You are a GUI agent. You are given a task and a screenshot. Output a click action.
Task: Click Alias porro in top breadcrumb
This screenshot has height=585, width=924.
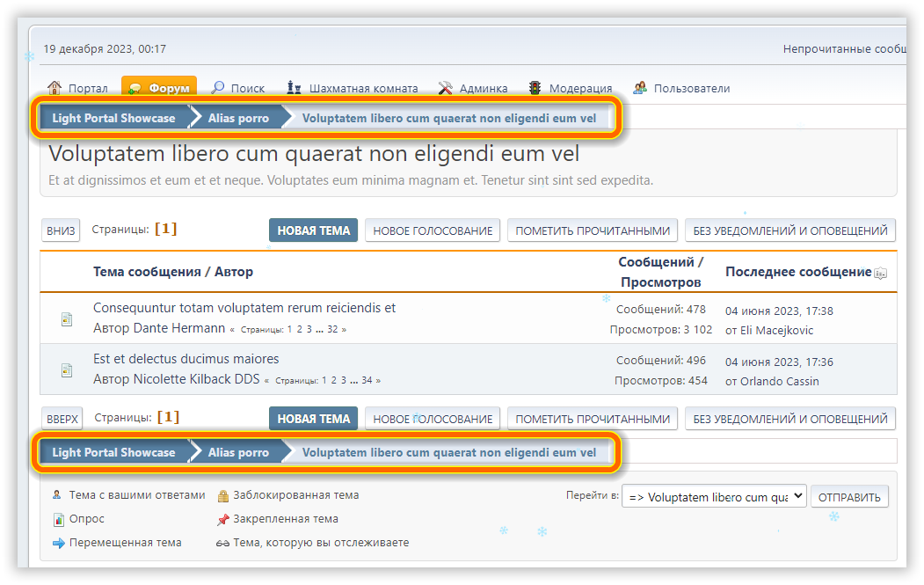point(238,118)
